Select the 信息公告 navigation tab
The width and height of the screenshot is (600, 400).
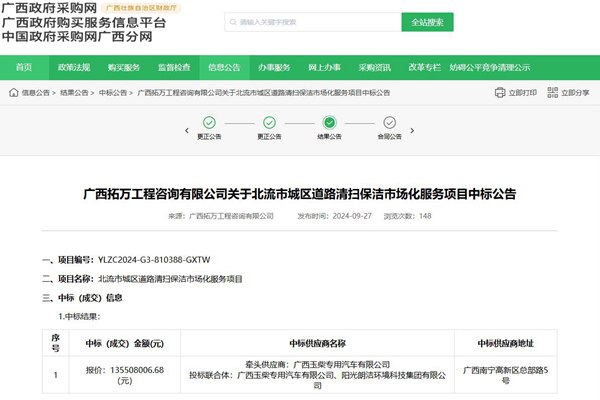tap(224, 67)
